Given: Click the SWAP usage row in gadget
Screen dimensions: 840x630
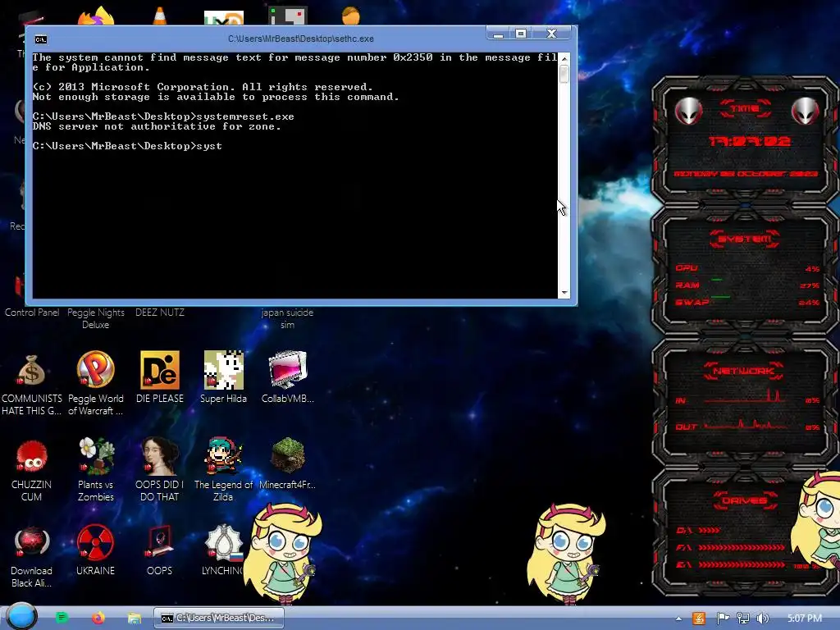Looking at the screenshot, I should 747,302.
